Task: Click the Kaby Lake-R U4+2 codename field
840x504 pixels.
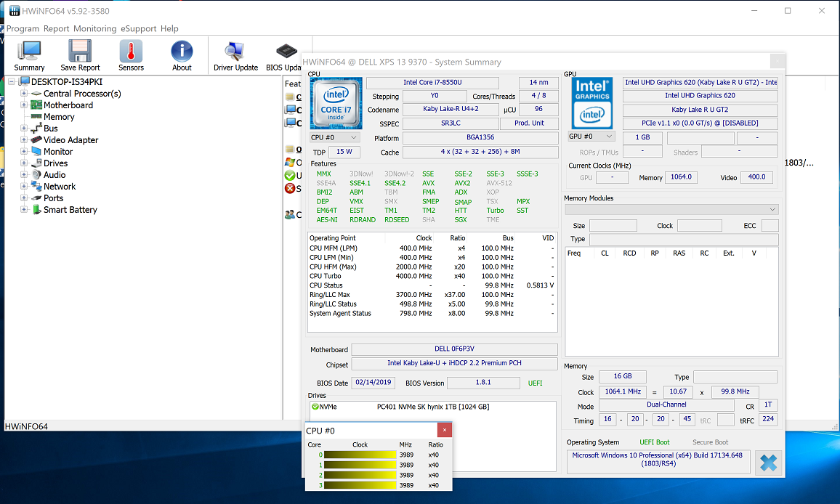Action: coord(451,109)
